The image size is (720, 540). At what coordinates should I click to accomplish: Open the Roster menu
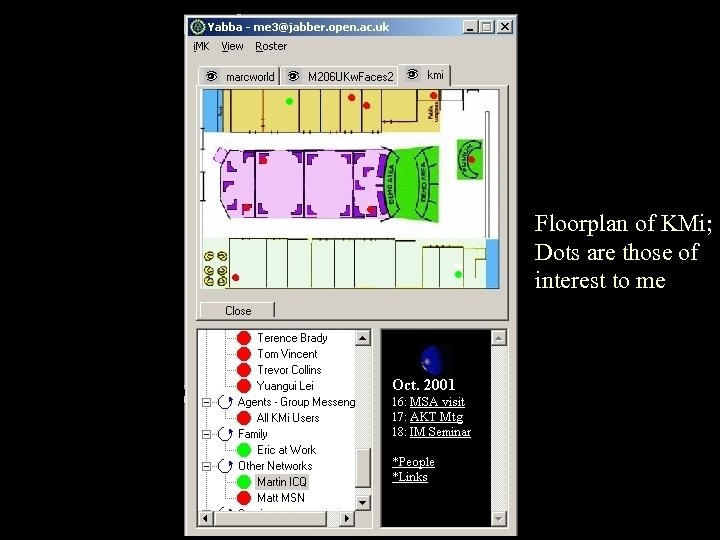pos(271,46)
